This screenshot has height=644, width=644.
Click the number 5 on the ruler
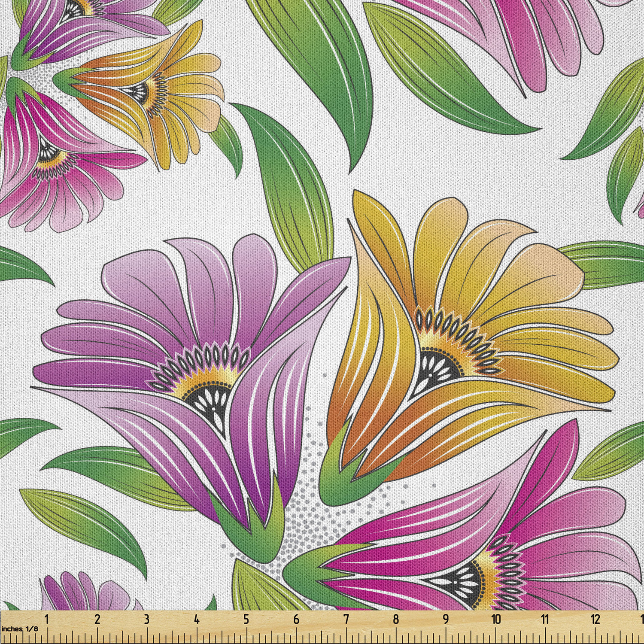coord(246,619)
